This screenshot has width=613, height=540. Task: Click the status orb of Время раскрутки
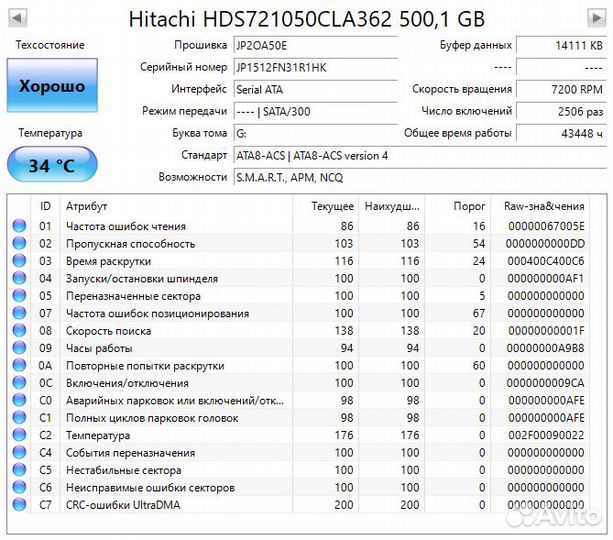coord(19,260)
